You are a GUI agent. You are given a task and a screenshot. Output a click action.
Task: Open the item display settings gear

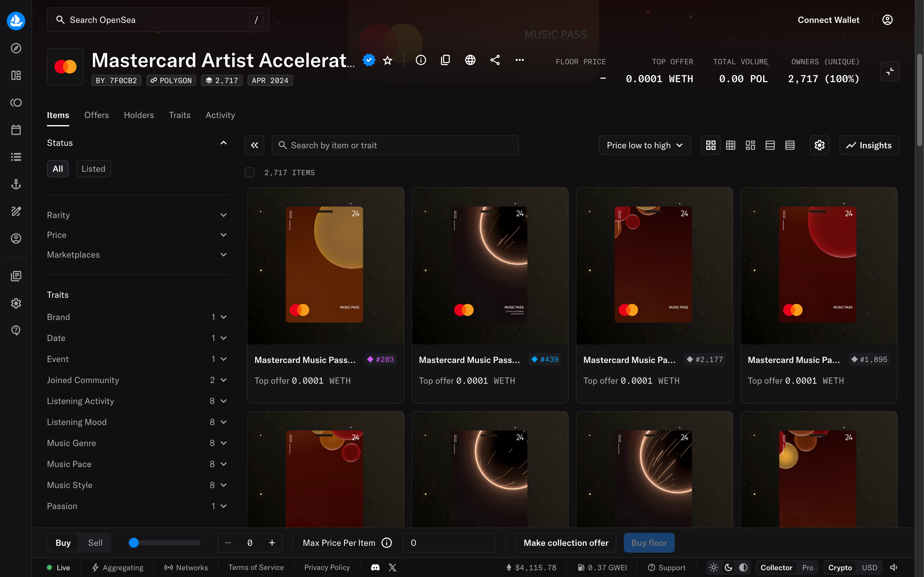819,145
